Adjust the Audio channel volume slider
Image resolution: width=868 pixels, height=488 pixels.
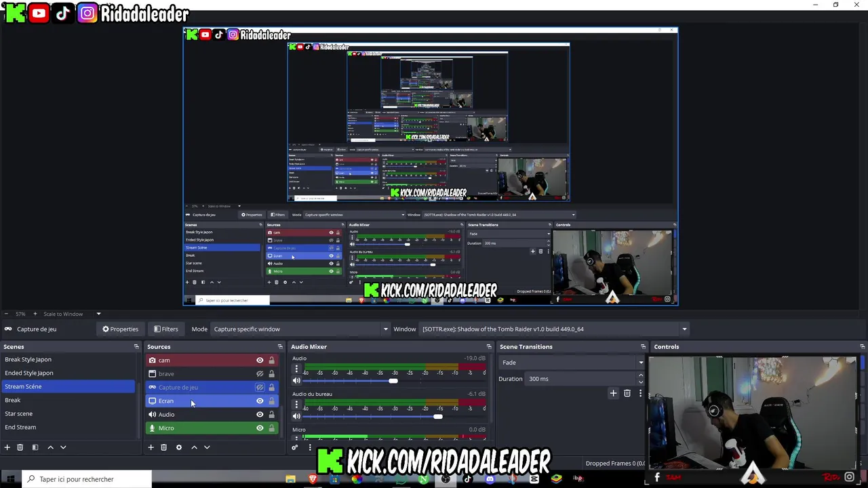[393, 381]
